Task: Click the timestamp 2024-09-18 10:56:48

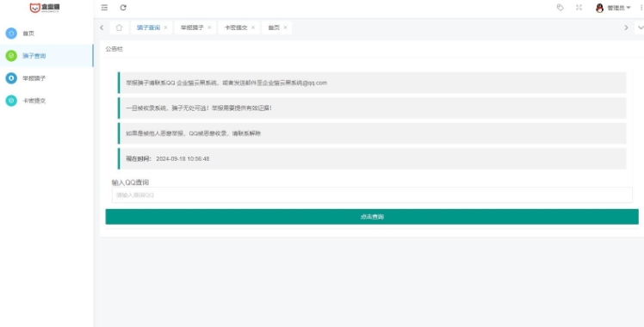Action: [x=183, y=159]
